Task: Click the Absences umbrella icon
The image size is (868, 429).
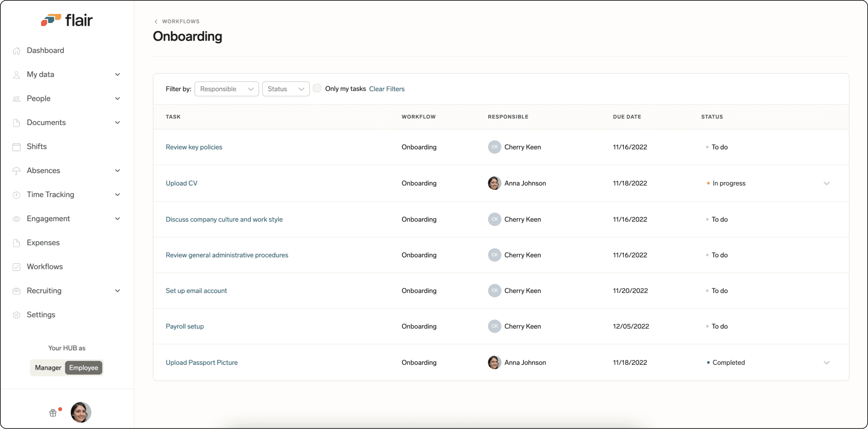Action: click(17, 171)
